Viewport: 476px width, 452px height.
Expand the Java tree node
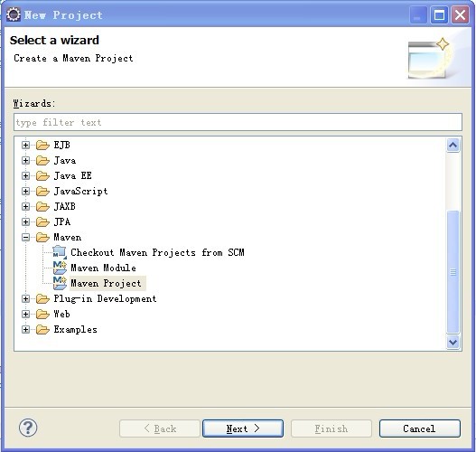tap(26, 160)
